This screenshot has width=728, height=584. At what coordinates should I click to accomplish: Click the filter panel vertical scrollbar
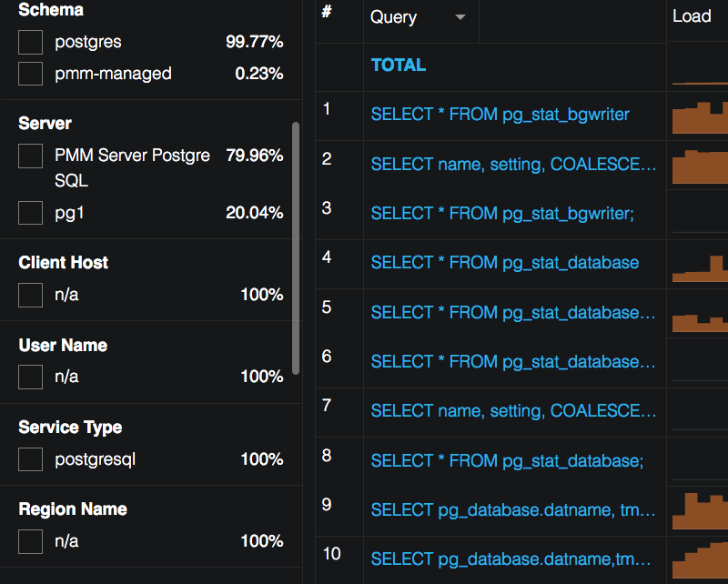(x=296, y=246)
